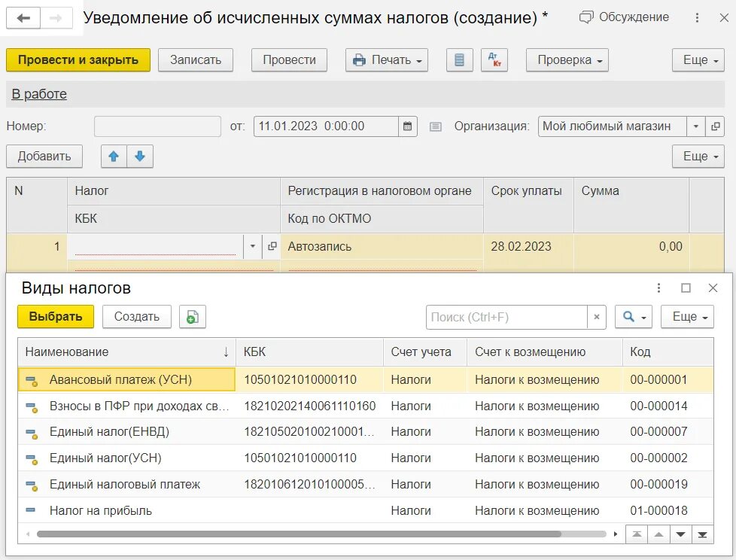This screenshot has height=560, width=736.
Task: Select Взносы в ПФР при доходах row
Action: coord(366,406)
